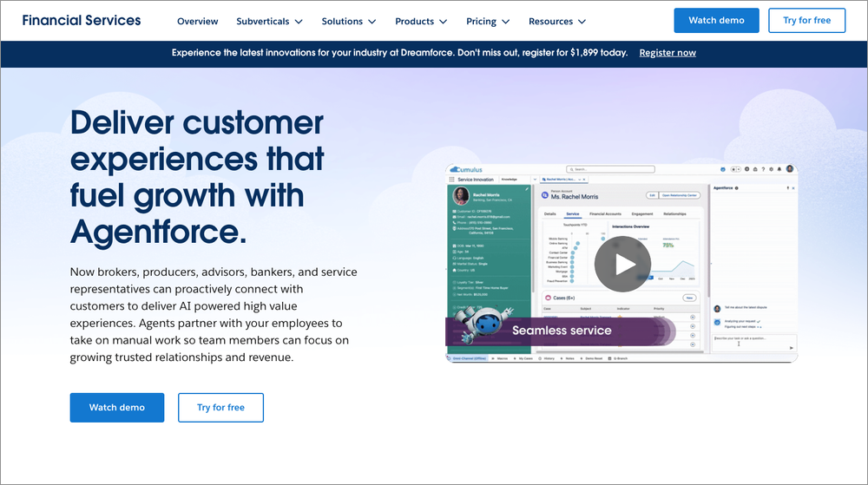This screenshot has height=485, width=868.
Task: Expand the Solutions dropdown menu
Action: (349, 21)
